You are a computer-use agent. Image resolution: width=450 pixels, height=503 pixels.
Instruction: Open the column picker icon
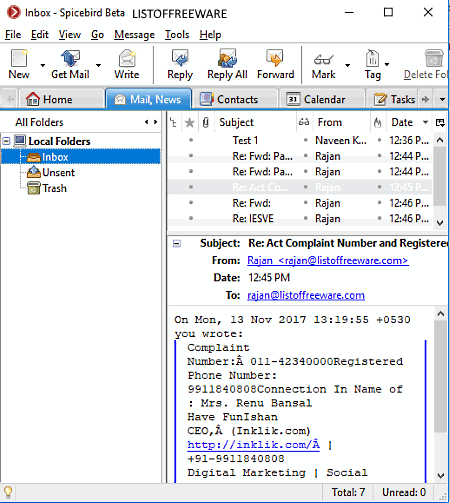(x=440, y=122)
